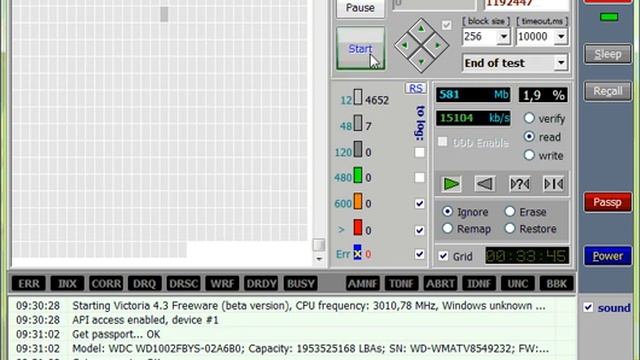
Task: Click the green indicator light above Sleep
Action: click(609, 17)
